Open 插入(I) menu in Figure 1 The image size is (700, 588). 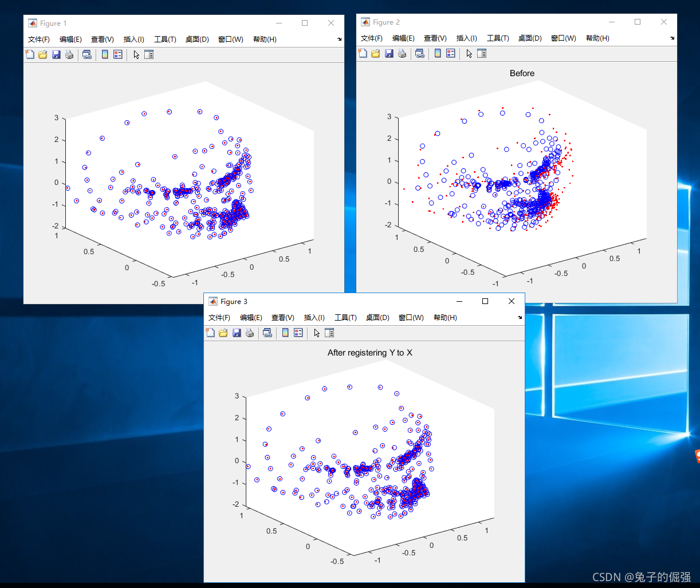pyautogui.click(x=134, y=40)
